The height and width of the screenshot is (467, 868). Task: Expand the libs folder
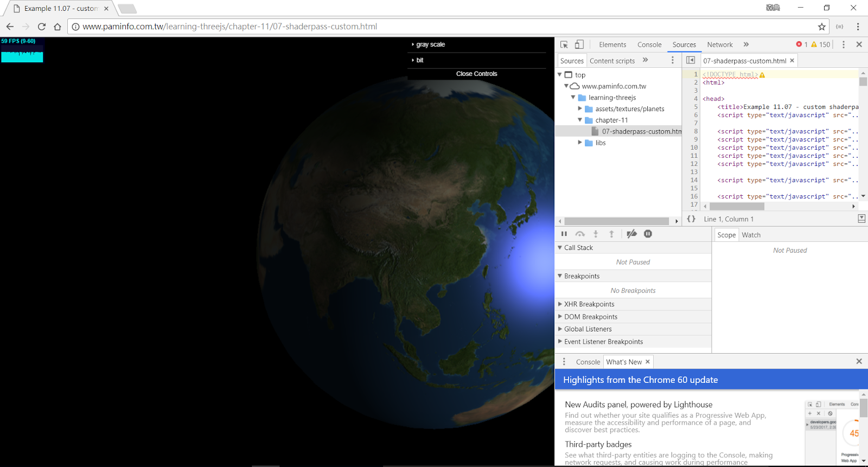coord(580,142)
